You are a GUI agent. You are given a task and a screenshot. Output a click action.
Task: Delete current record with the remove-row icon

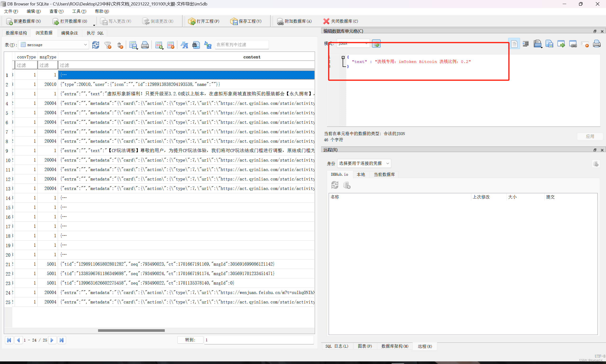pos(171,45)
